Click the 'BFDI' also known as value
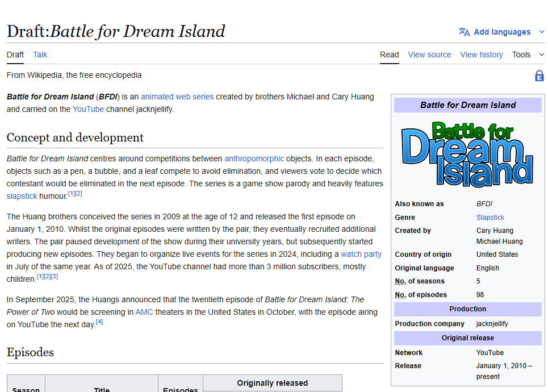Image resolution: width=548 pixels, height=392 pixels. tap(484, 204)
